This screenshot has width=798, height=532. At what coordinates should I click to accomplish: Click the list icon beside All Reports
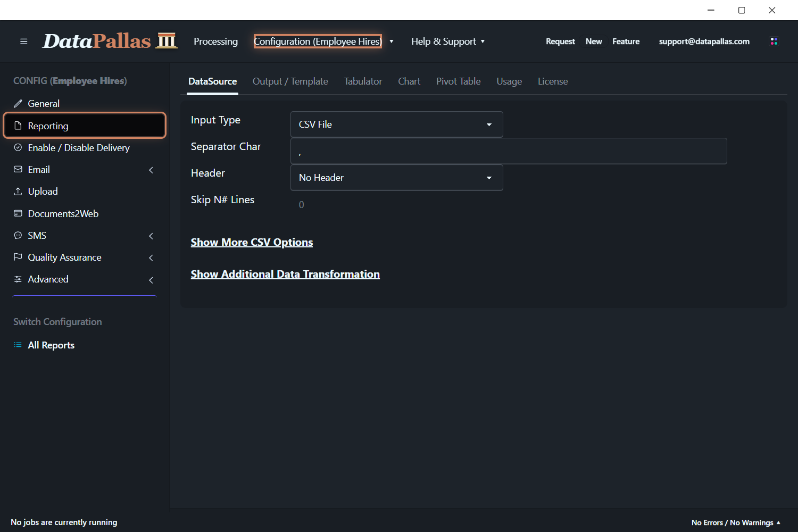coord(18,345)
